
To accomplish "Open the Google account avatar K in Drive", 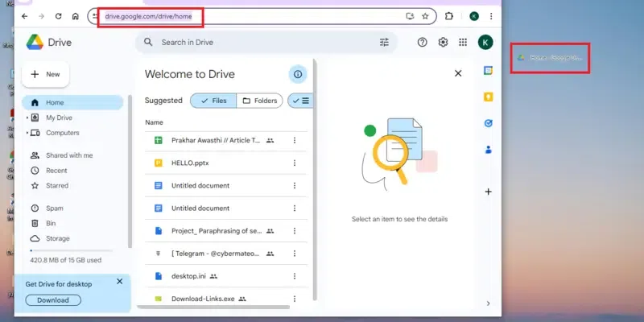I will point(485,42).
